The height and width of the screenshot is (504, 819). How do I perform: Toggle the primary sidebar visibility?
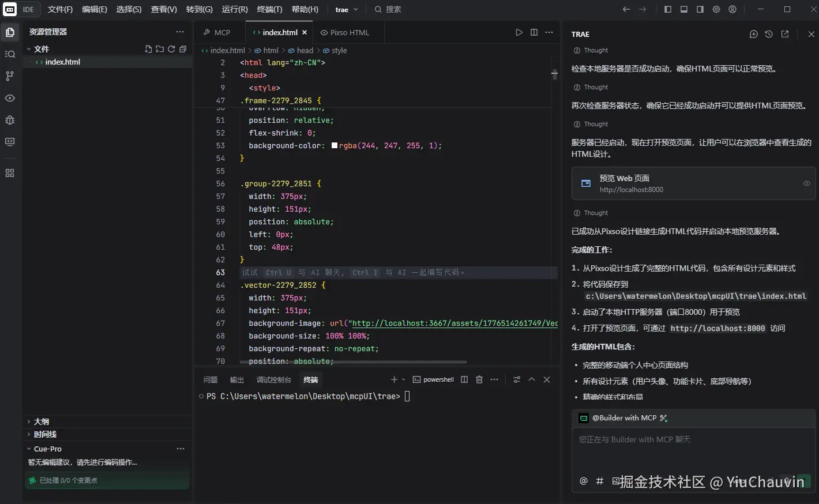pos(668,9)
